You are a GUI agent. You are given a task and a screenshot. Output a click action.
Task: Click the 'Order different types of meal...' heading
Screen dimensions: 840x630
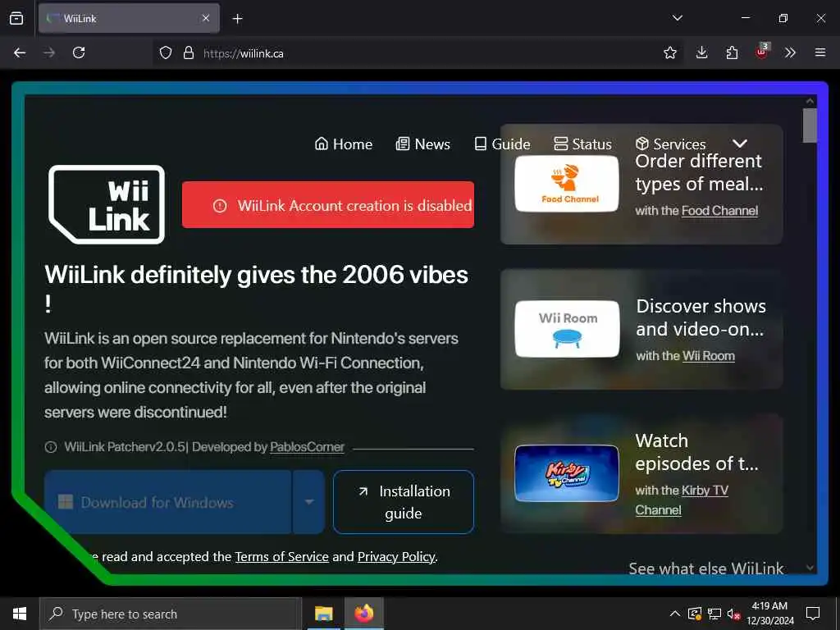699,172
